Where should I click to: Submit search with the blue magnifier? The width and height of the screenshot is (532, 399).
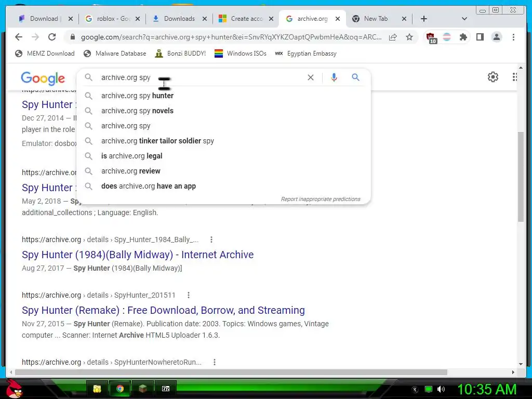click(355, 77)
